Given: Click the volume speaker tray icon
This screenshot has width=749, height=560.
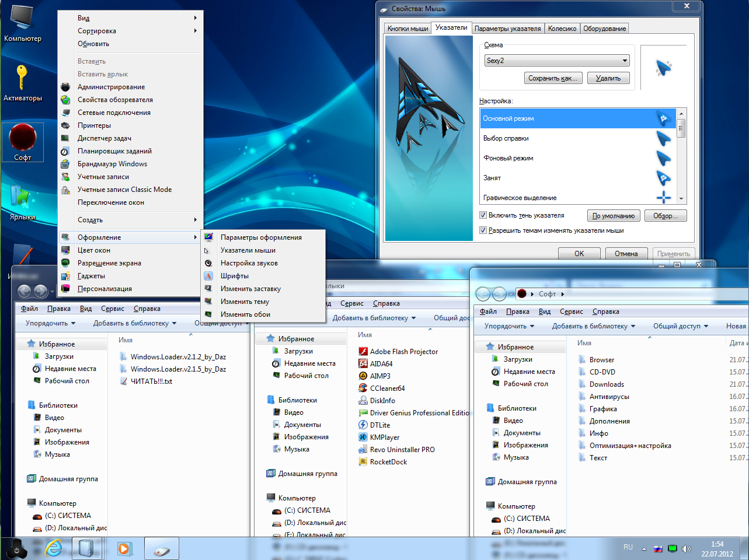Looking at the screenshot, I should pos(687,548).
